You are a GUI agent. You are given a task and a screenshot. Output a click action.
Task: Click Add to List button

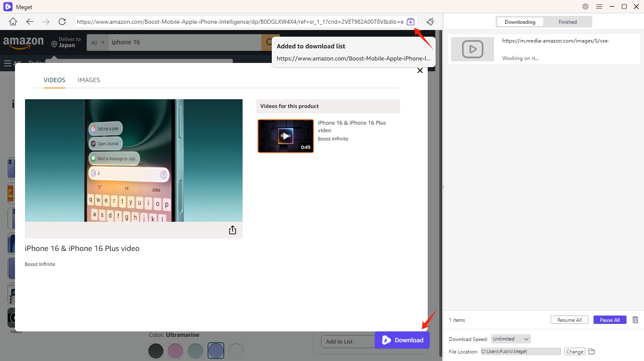point(348,341)
